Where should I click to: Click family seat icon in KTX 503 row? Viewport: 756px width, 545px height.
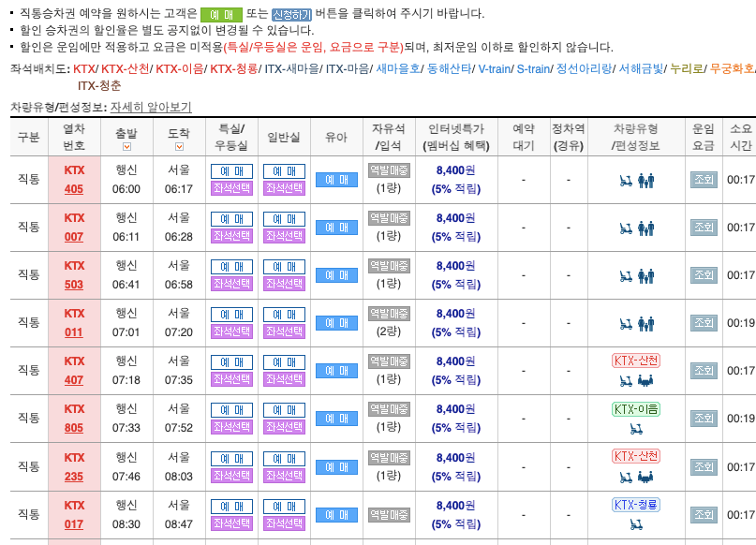click(x=645, y=276)
